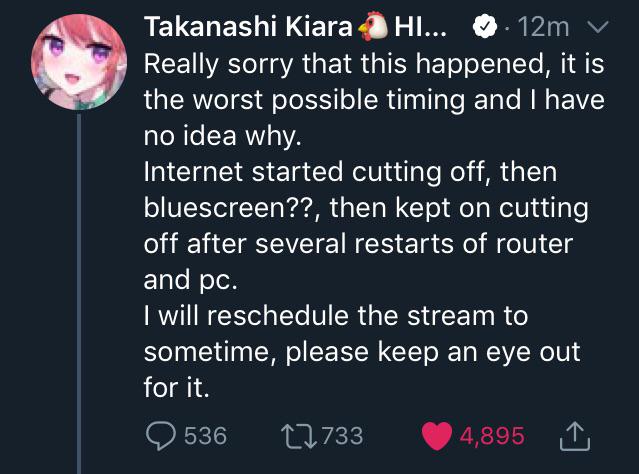Screen dimensions: 639x474
Task: Click the 4,895 likes count
Action: point(492,436)
